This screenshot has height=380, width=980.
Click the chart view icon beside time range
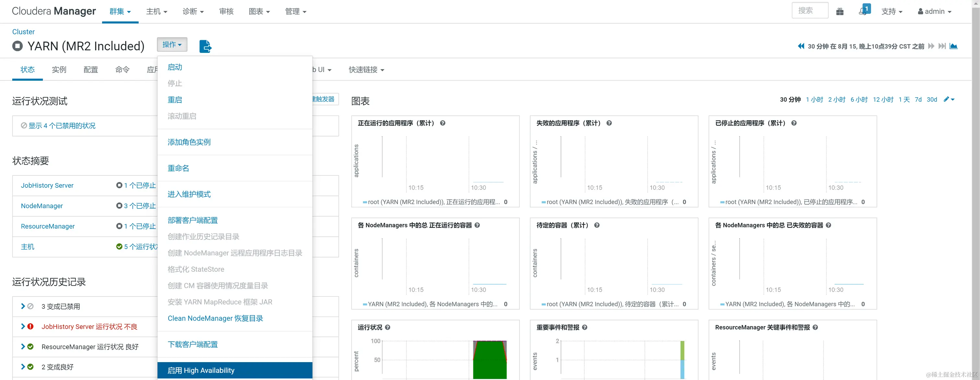(953, 46)
